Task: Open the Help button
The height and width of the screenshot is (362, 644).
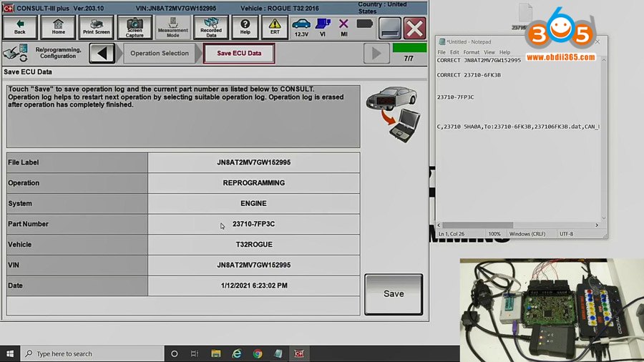Action: coord(245,27)
